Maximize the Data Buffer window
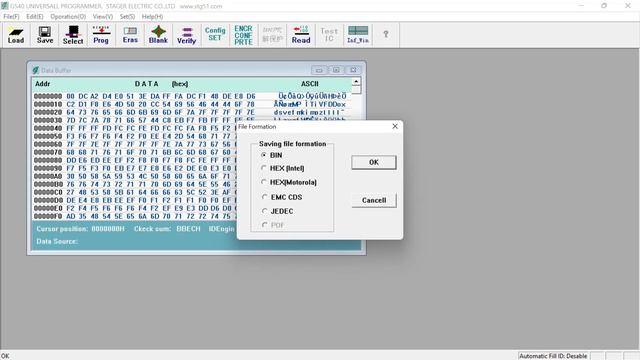Image resolution: width=640 pixels, height=360 pixels. 336,70
